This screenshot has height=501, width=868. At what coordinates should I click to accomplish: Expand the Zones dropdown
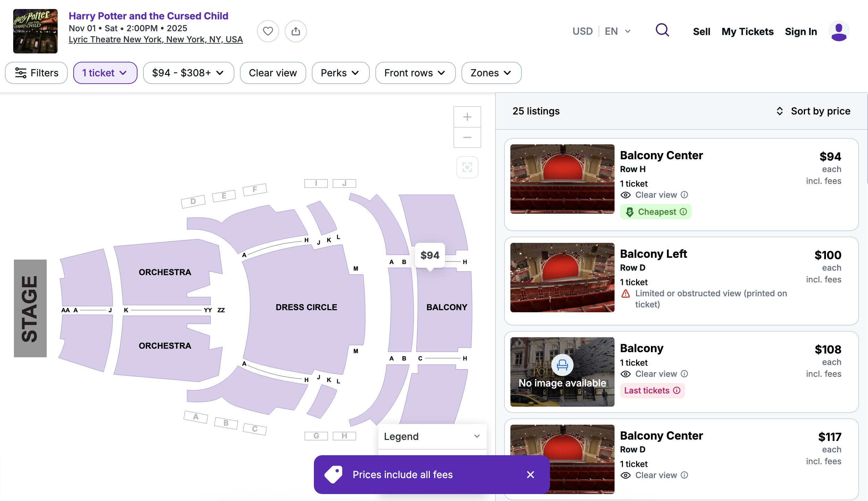[x=491, y=73]
